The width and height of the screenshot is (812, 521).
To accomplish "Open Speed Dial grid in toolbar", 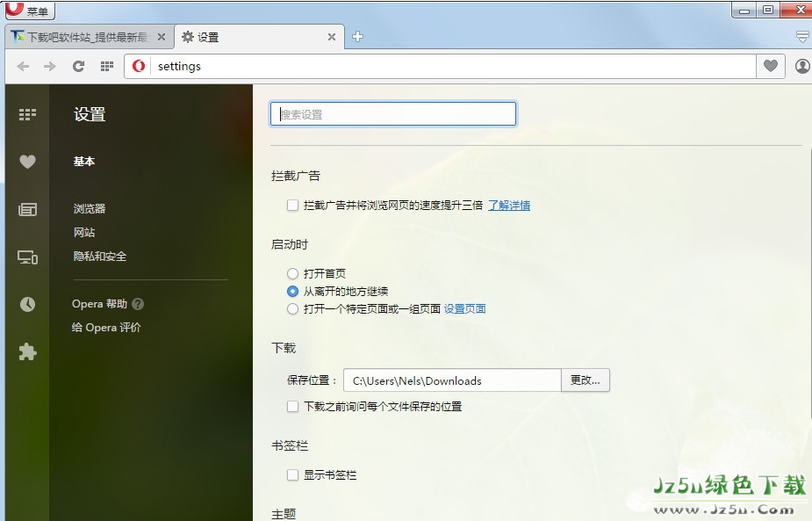I will [x=107, y=67].
